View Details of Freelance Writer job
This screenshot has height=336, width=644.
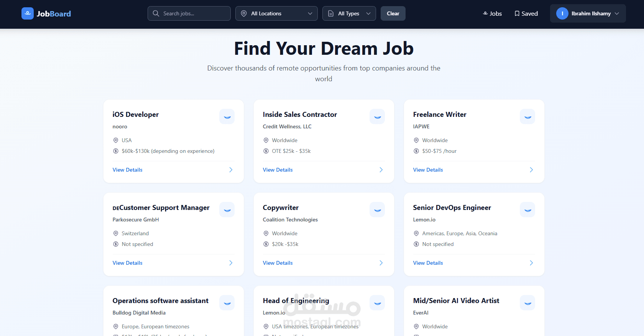tap(428, 170)
